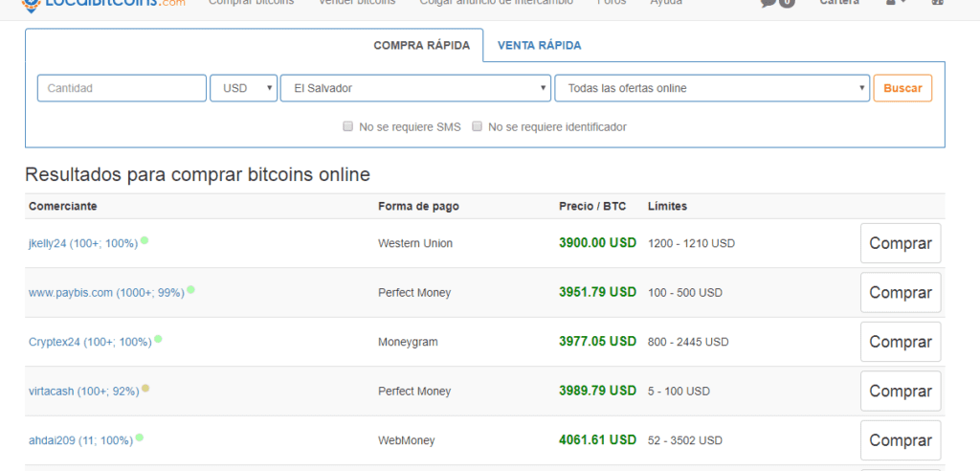Click the Comerciante column header
Viewport: 980px width, 471px height.
tap(62, 207)
